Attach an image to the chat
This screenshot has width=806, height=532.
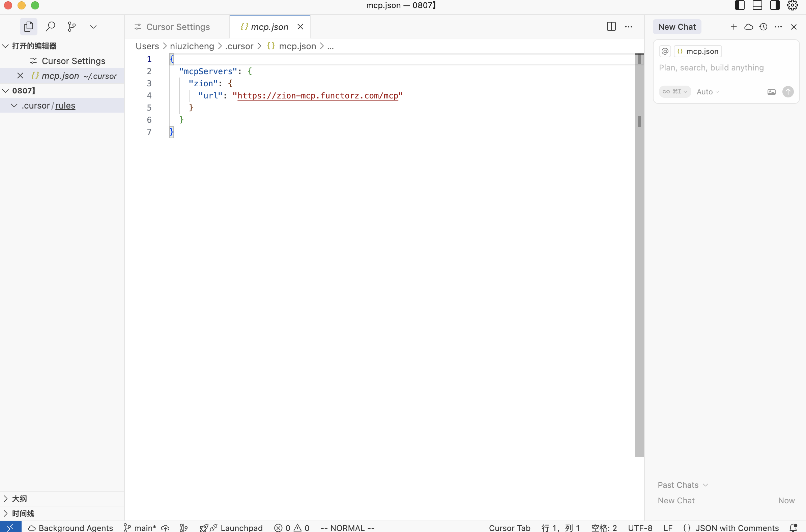[x=771, y=92]
